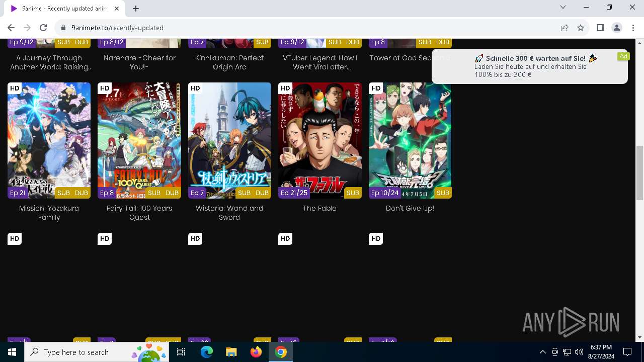Click the Don't Give Up! title link
The height and width of the screenshot is (362, 644).
410,208
